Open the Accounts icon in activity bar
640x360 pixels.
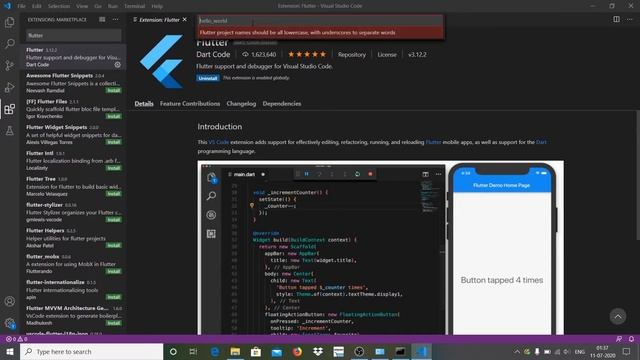[9, 301]
